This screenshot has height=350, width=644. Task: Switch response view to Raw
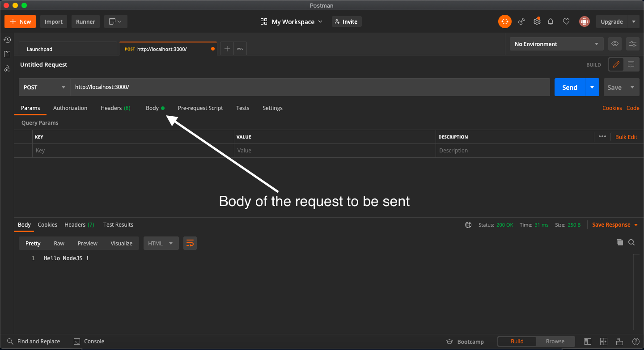click(x=59, y=243)
